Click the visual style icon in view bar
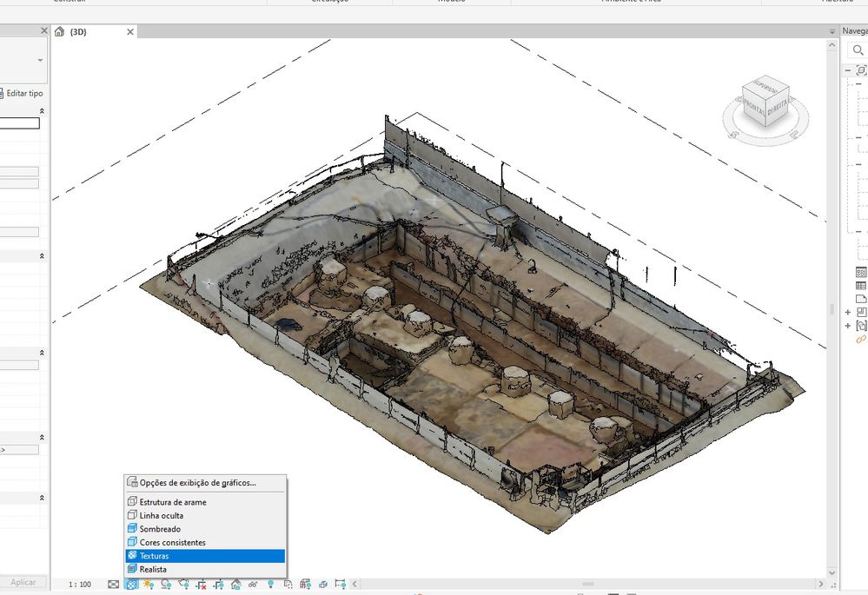Image resolution: width=868 pixels, height=595 pixels. (x=131, y=585)
